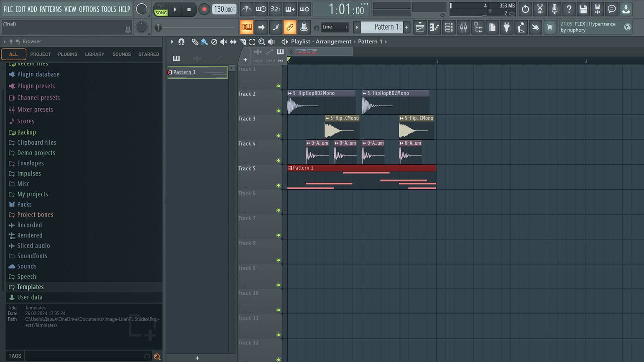
Task: Click the Save floppy disk icon
Action: (583, 9)
